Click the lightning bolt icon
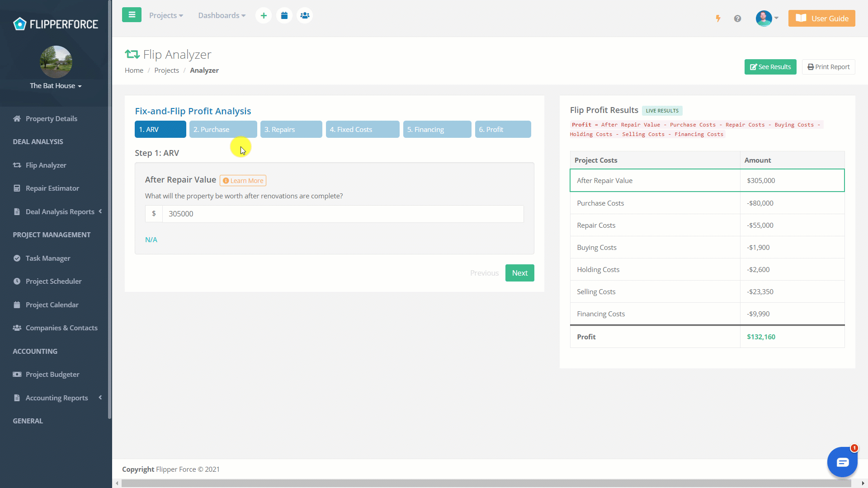 718,19
